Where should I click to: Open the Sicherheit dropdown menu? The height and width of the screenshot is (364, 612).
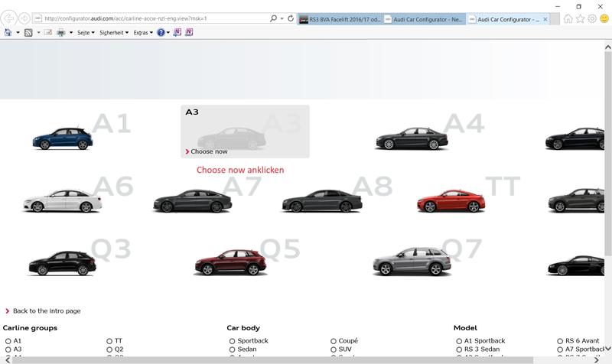[x=114, y=33]
